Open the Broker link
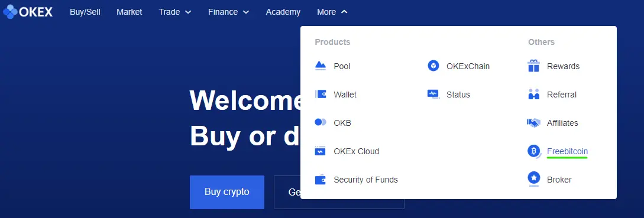This screenshot has height=218, width=644. point(559,180)
